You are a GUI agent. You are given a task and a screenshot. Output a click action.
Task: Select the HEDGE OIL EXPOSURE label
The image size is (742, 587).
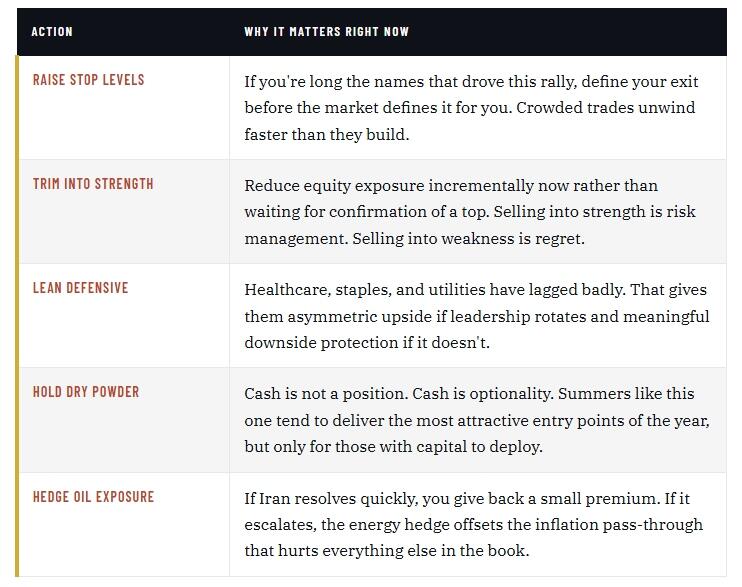pyautogui.click(x=93, y=497)
